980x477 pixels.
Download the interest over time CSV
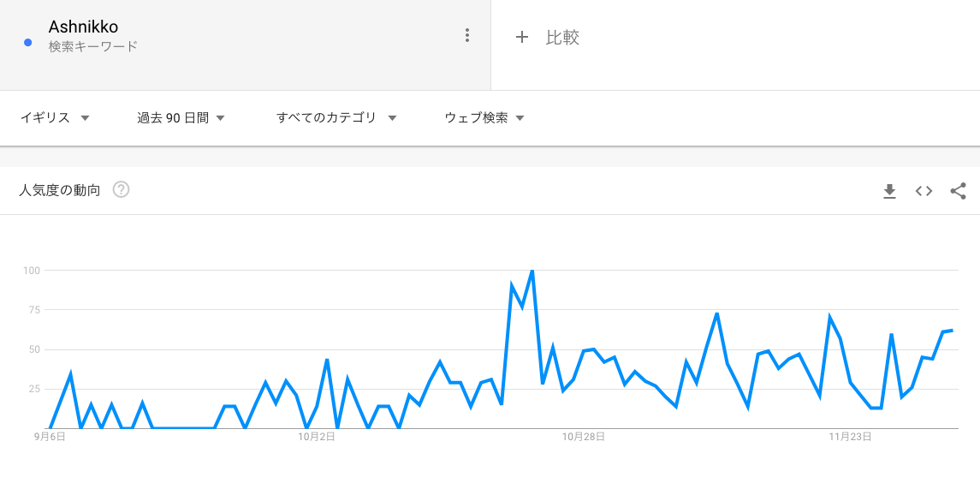coord(889,191)
